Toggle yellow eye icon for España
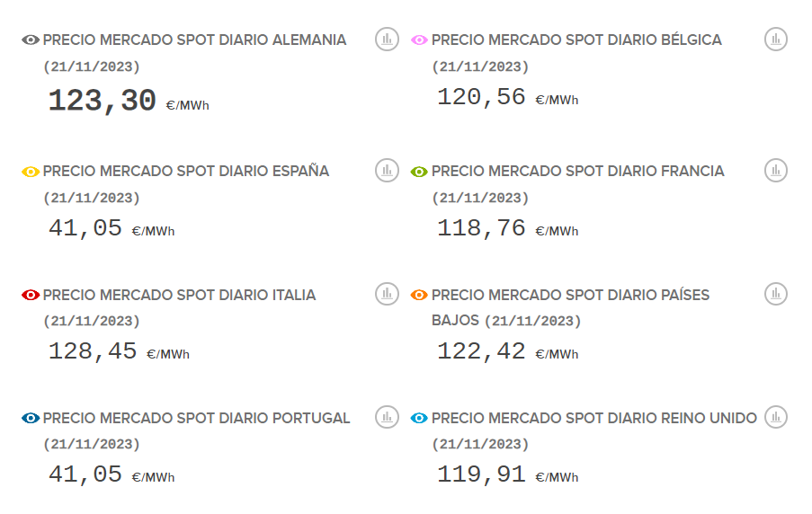This screenshot has height=514, width=812. tap(31, 172)
